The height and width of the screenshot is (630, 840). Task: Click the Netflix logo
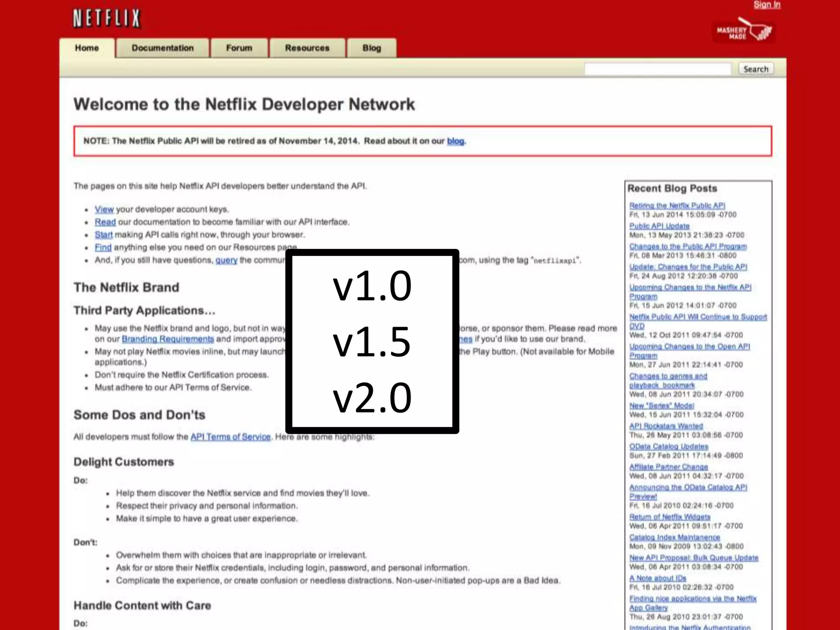click(107, 19)
